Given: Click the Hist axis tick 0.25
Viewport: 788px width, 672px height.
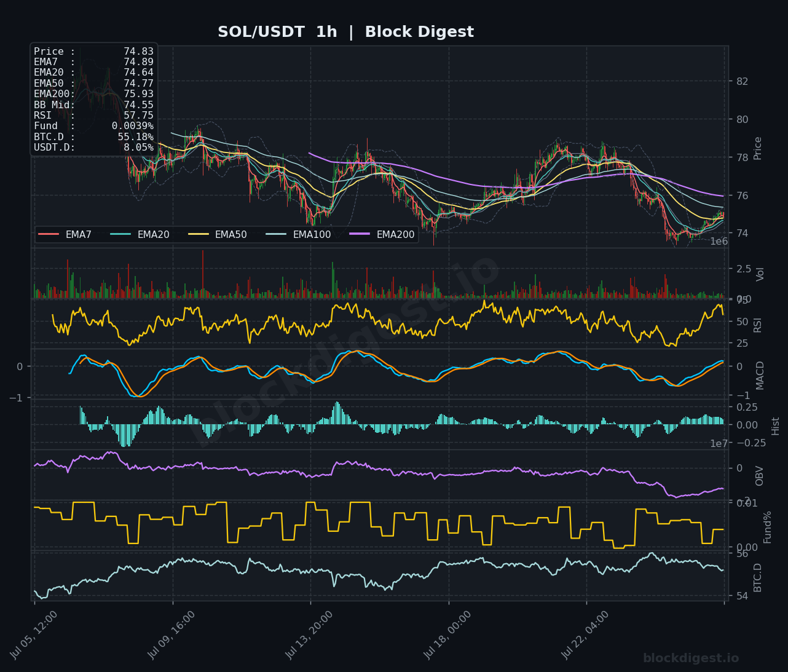Looking at the screenshot, I should tap(747, 408).
